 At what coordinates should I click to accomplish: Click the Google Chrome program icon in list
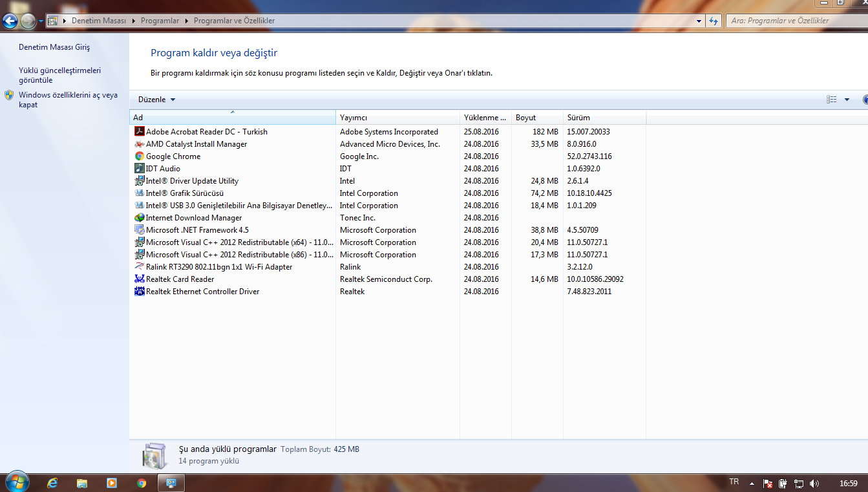tap(139, 156)
